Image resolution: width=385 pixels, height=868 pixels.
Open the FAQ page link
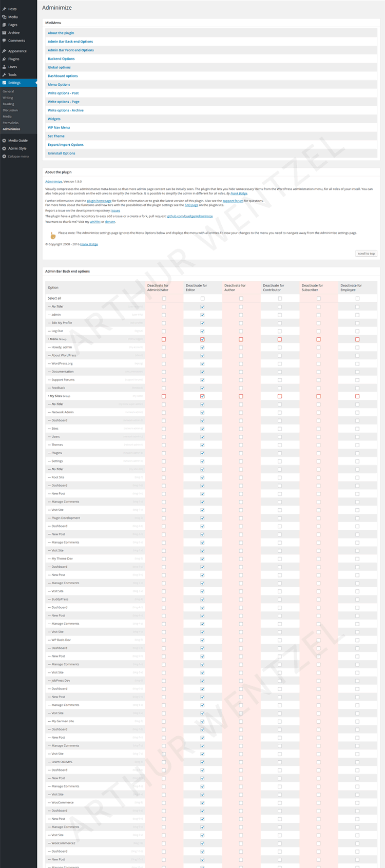click(191, 205)
